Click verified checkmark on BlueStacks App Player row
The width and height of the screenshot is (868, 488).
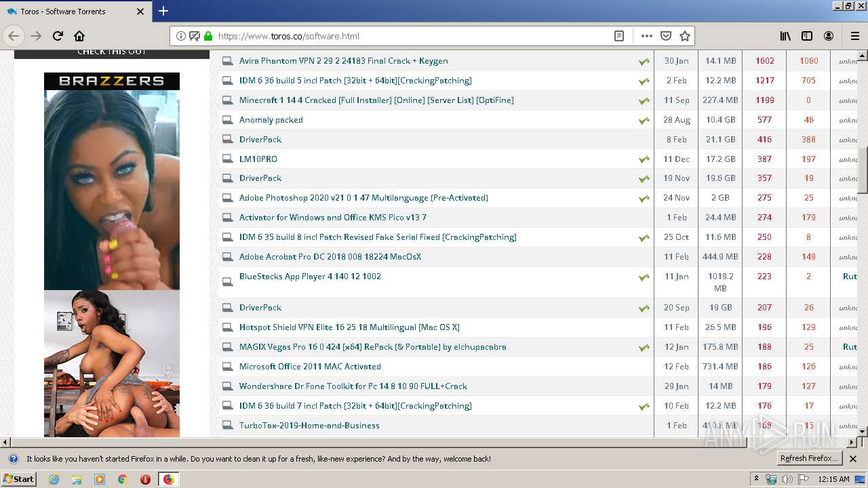[x=644, y=277]
